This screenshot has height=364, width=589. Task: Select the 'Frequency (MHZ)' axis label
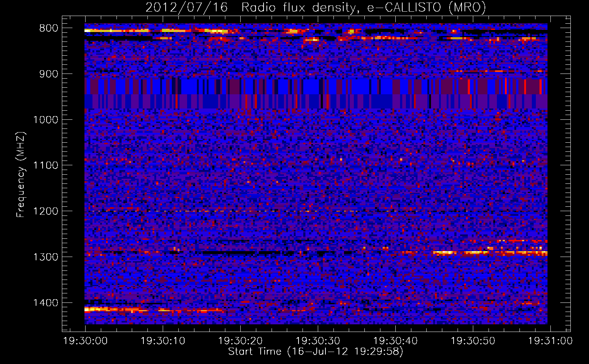click(21, 175)
